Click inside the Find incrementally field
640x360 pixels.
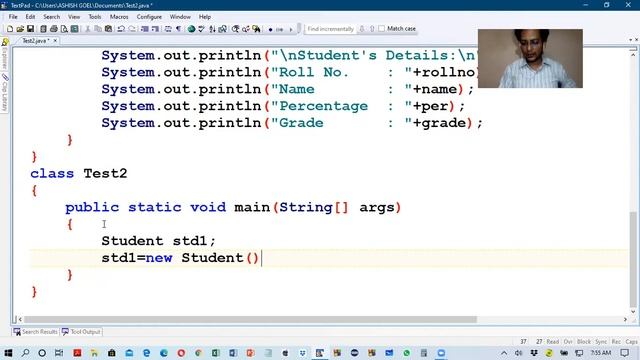(x=330, y=29)
